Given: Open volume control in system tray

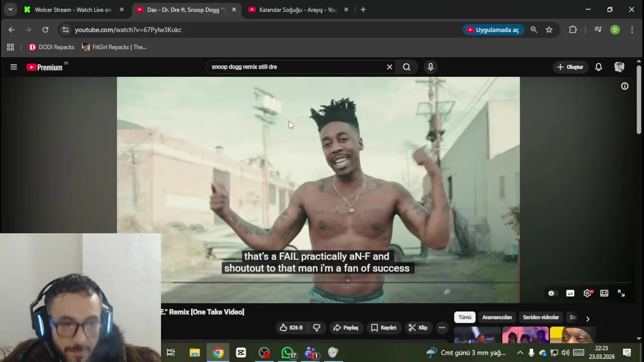Looking at the screenshot, I should click(x=566, y=353).
